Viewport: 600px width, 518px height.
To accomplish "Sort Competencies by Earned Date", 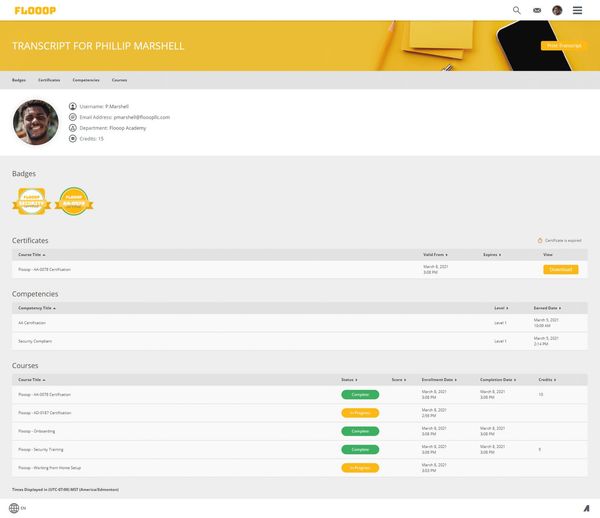I will tap(547, 308).
